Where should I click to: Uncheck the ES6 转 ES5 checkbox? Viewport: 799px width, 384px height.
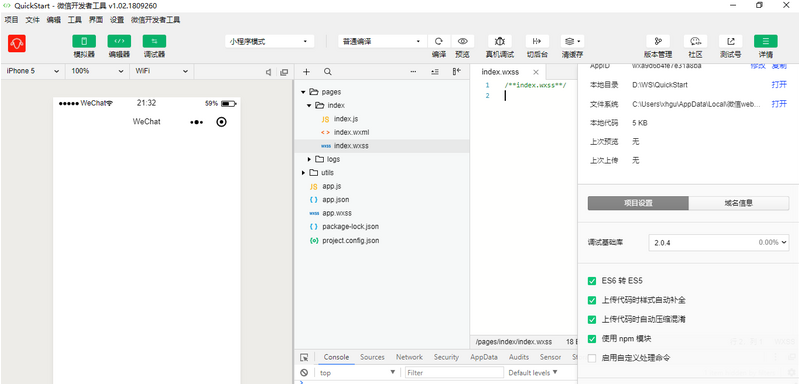tap(592, 281)
